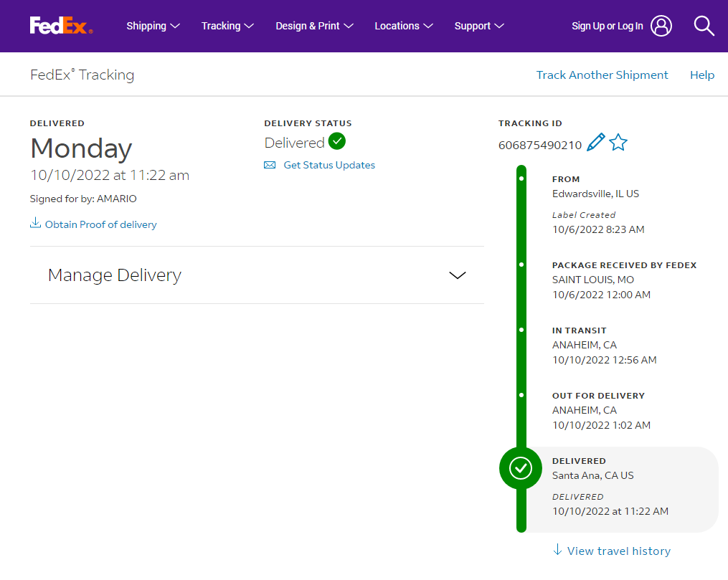Viewport: 728px width, 580px height.
Task: Add shipment to favorites with star icon
Action: point(618,143)
